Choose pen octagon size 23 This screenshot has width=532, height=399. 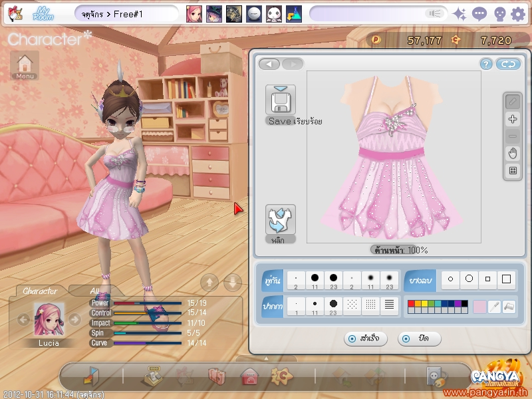(x=334, y=306)
